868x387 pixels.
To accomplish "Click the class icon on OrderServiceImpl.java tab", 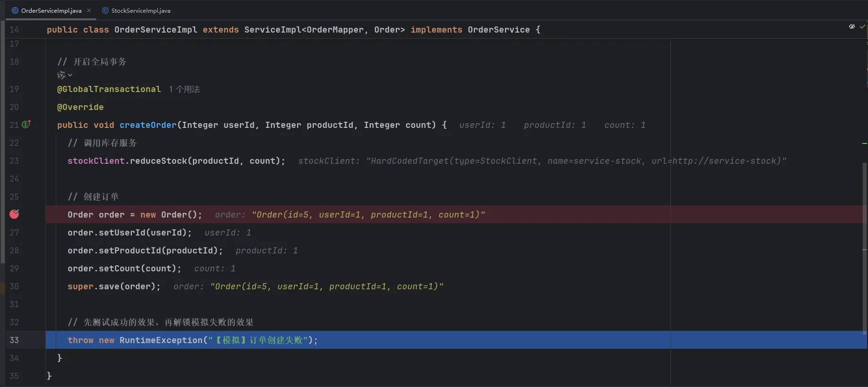I will (x=15, y=10).
